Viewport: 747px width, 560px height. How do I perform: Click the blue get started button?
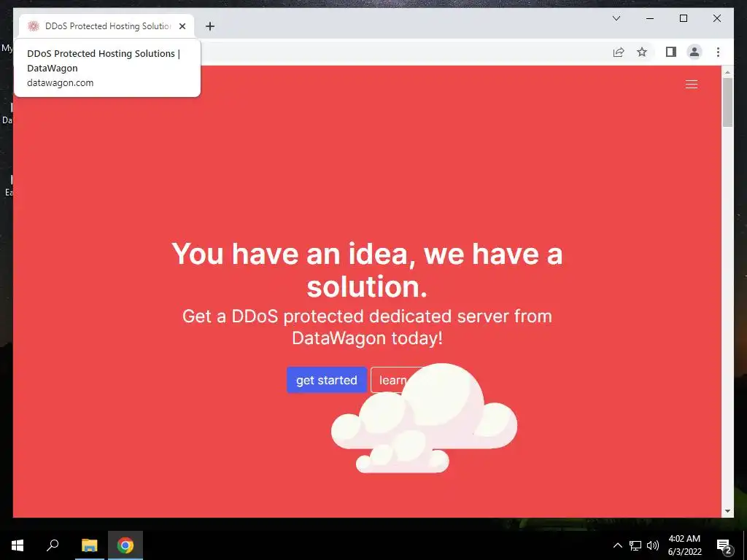pos(326,380)
